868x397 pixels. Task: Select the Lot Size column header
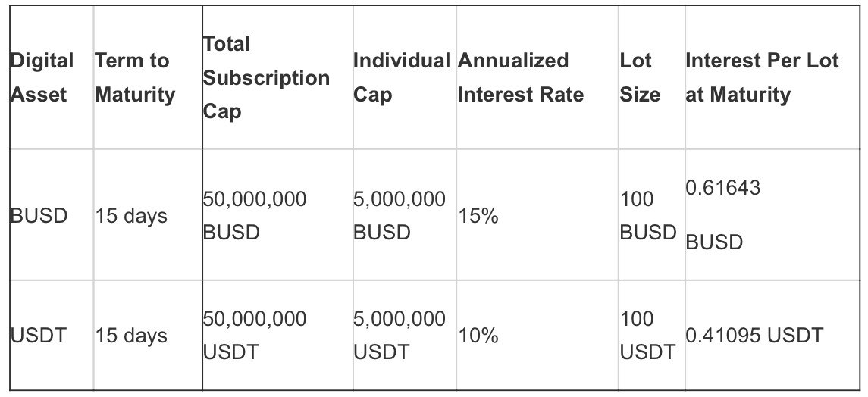point(640,77)
